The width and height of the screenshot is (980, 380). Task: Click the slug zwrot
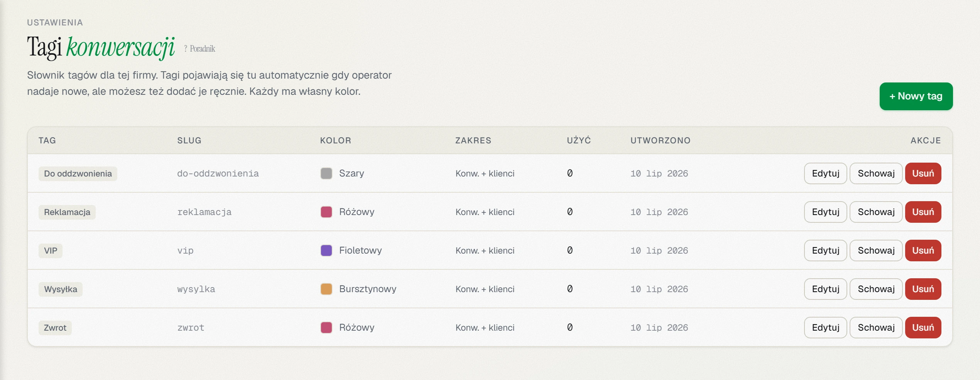[x=191, y=328]
